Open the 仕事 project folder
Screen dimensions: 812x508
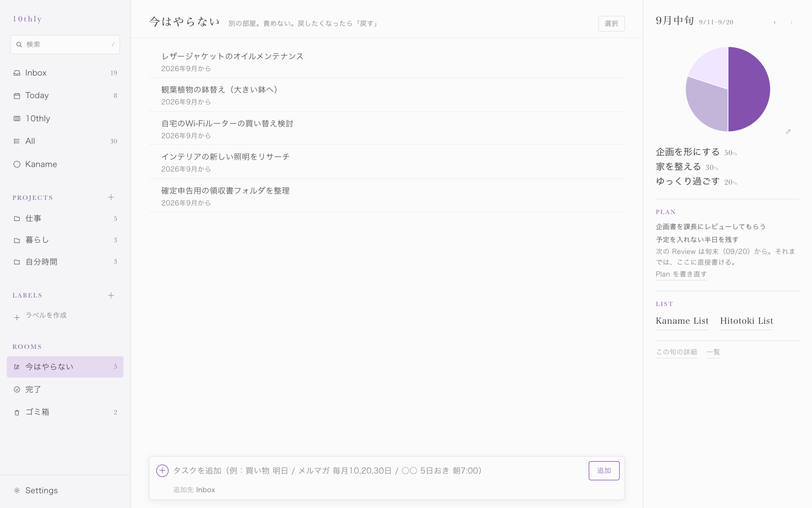(x=65, y=218)
